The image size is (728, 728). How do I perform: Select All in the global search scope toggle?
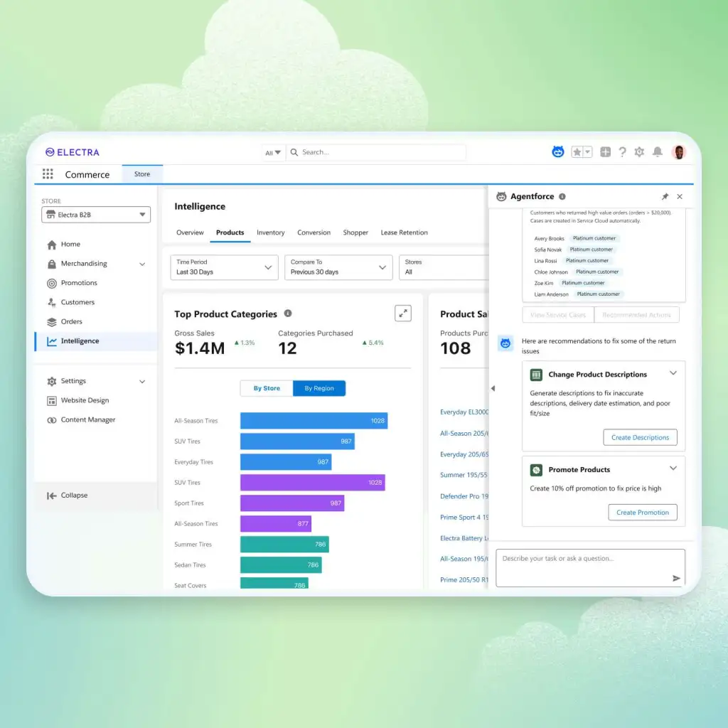(274, 151)
